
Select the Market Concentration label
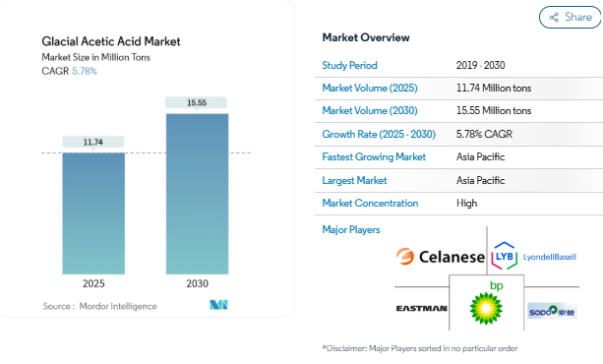370,204
